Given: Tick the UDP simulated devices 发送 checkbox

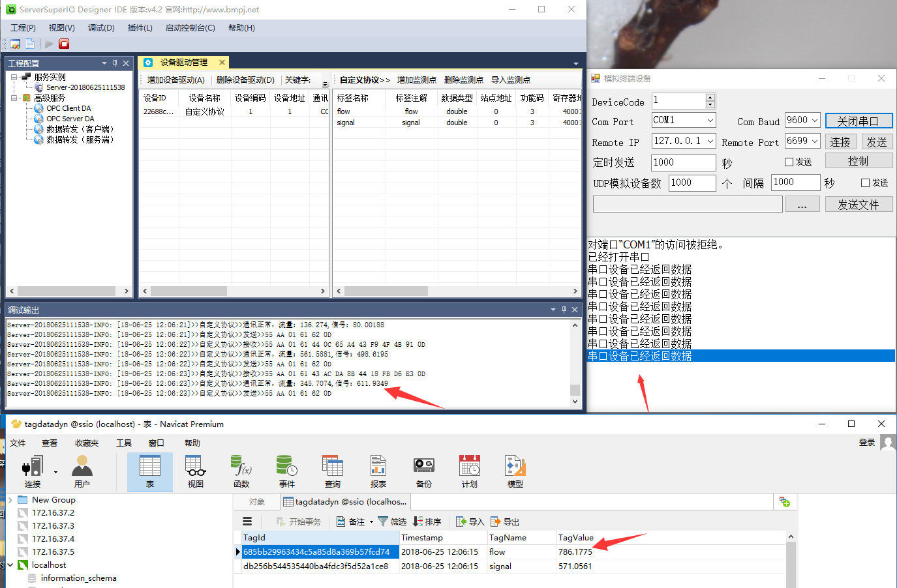Looking at the screenshot, I should pyautogui.click(x=865, y=183).
